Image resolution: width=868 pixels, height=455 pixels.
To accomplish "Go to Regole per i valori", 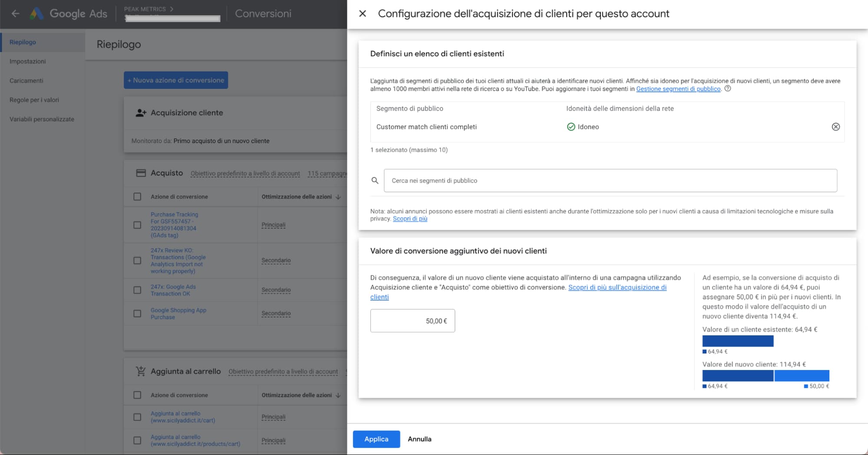I will pos(34,100).
